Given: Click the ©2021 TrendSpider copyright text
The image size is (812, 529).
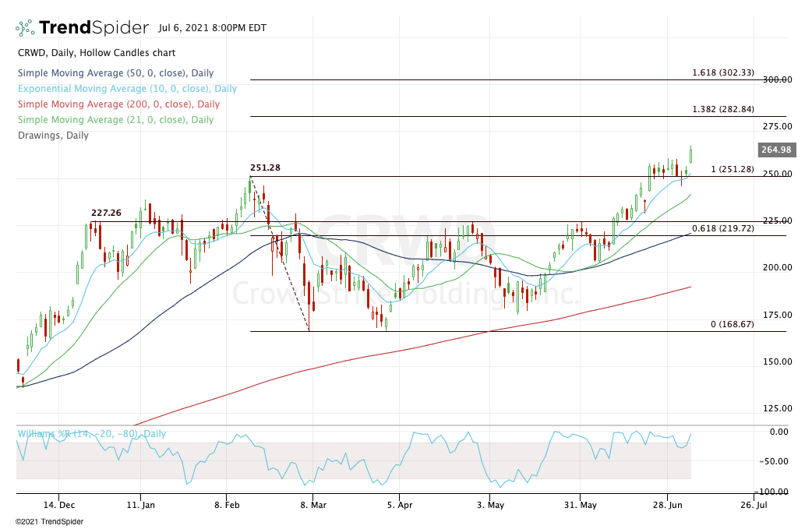Looking at the screenshot, I should click(x=49, y=521).
